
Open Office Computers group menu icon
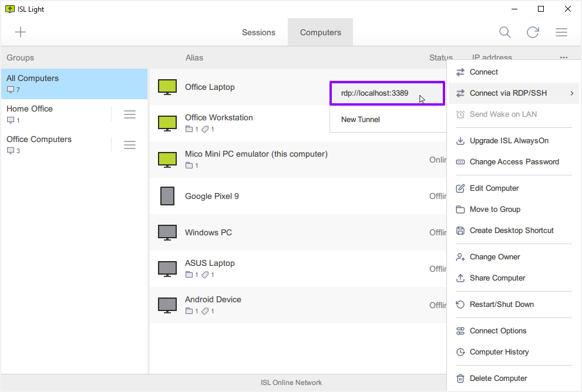[x=130, y=145]
